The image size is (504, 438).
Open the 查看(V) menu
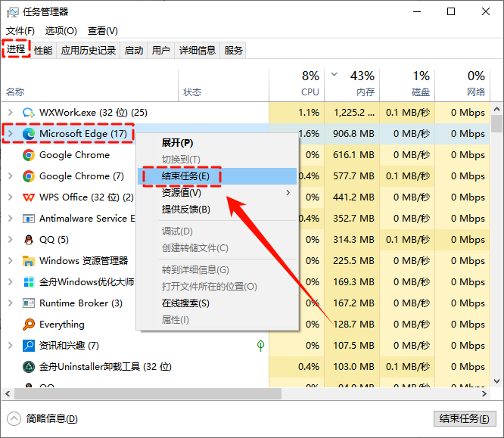tap(103, 31)
